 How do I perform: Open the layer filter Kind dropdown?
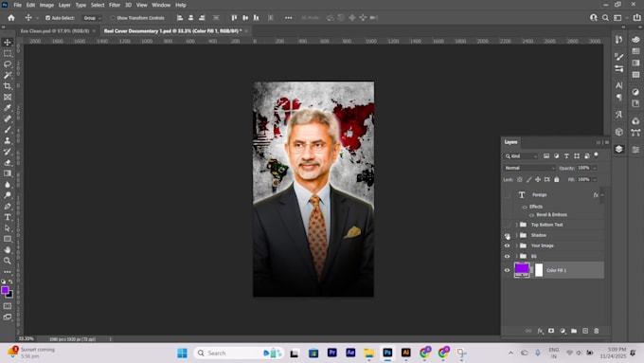pyautogui.click(x=521, y=156)
